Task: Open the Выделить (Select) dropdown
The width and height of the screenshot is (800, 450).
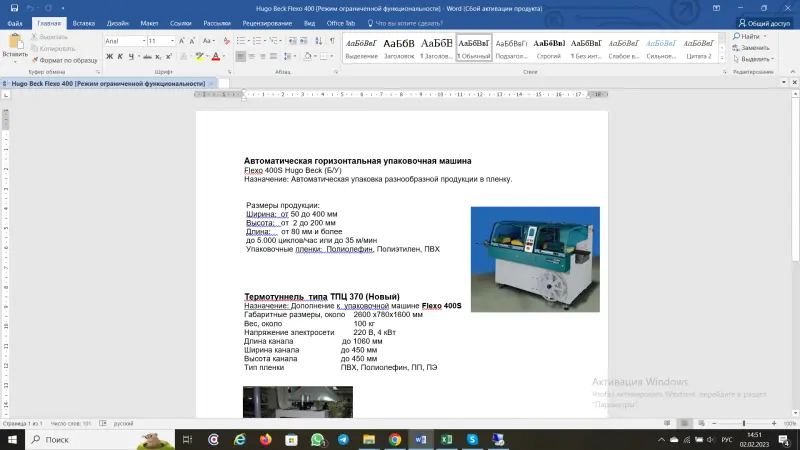Action: pyautogui.click(x=754, y=59)
